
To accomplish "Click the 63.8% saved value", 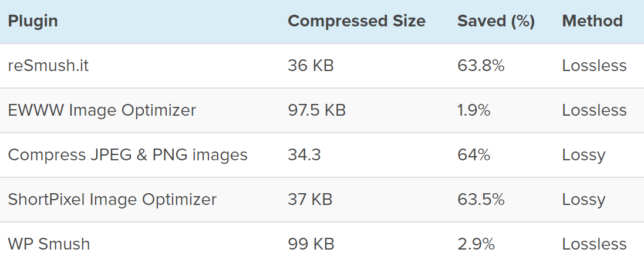I will pyautogui.click(x=481, y=66).
